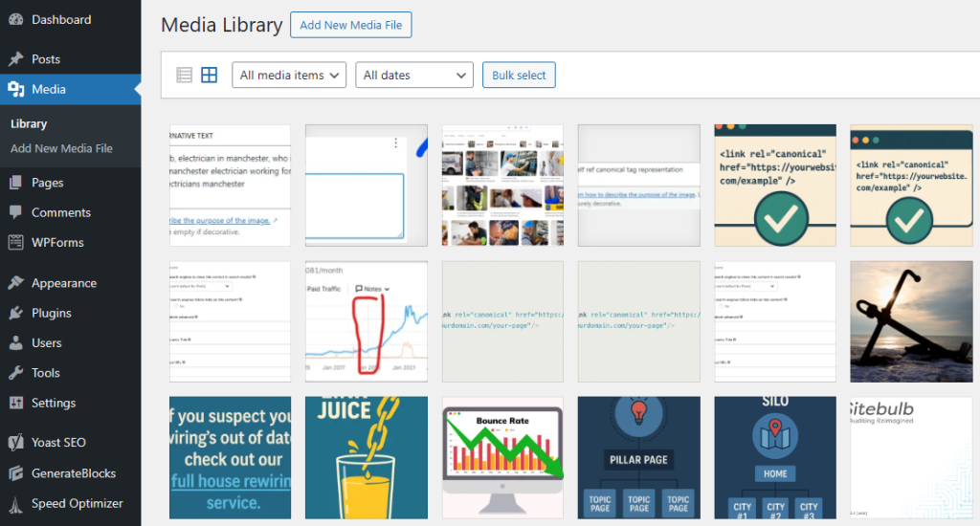
Task: Select the Link Juice glass thumbnail
Action: click(x=367, y=458)
